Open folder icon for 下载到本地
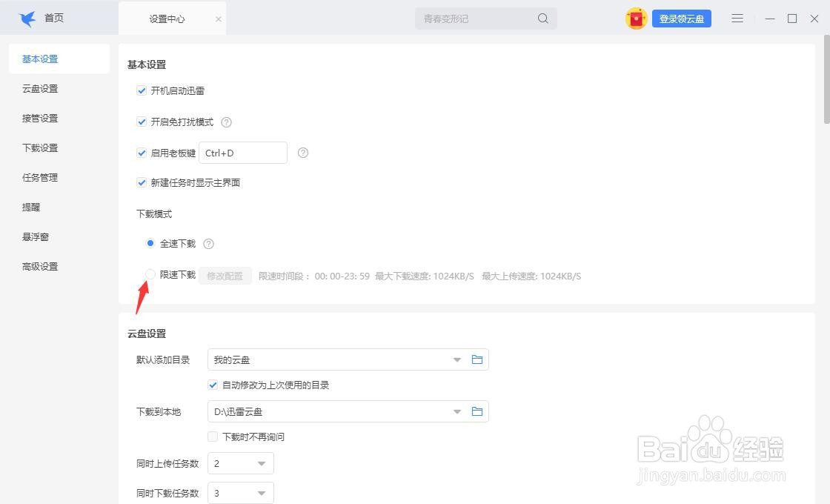 coord(477,411)
